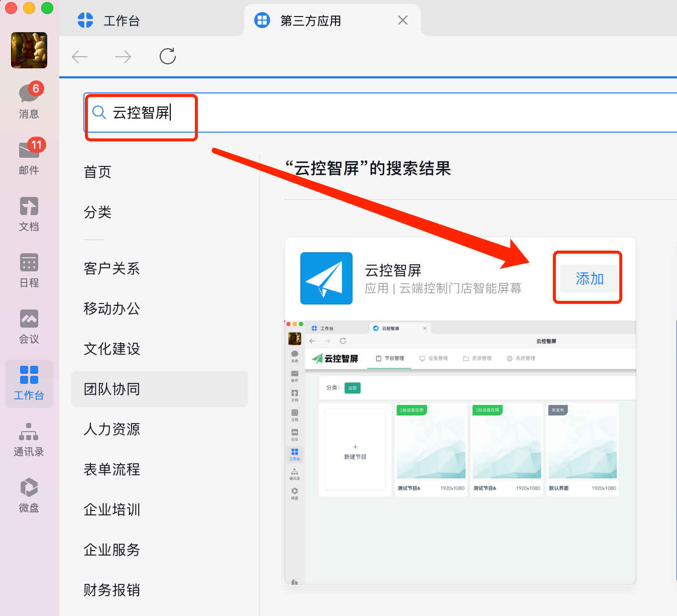
Task: Go to 首页 in category list
Action: click(x=97, y=172)
